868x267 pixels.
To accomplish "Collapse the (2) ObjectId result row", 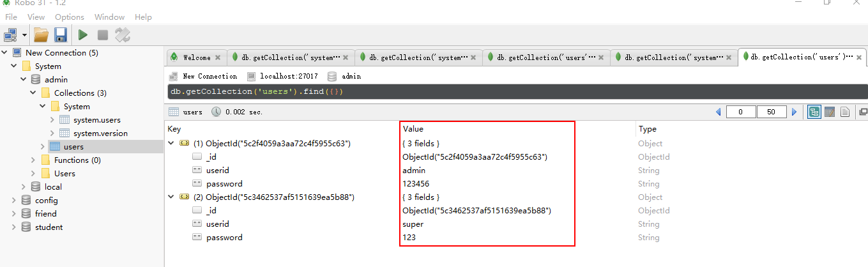I will tap(171, 197).
